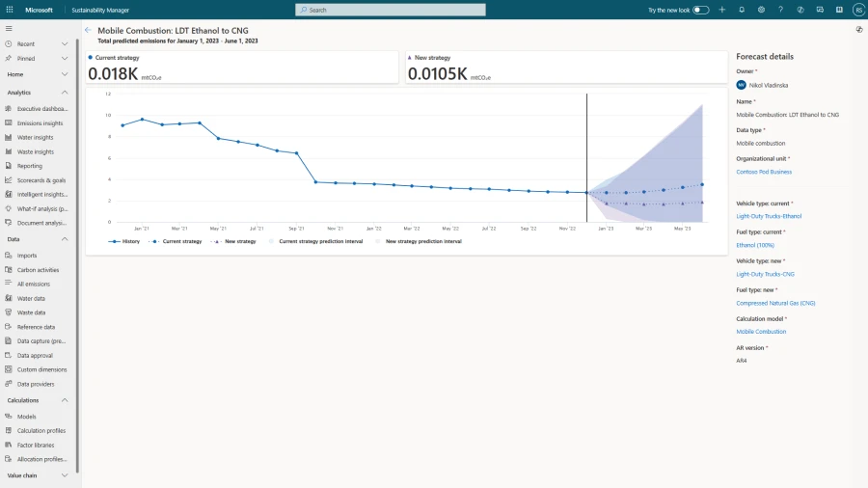Collapse the Analytics group

[65, 93]
